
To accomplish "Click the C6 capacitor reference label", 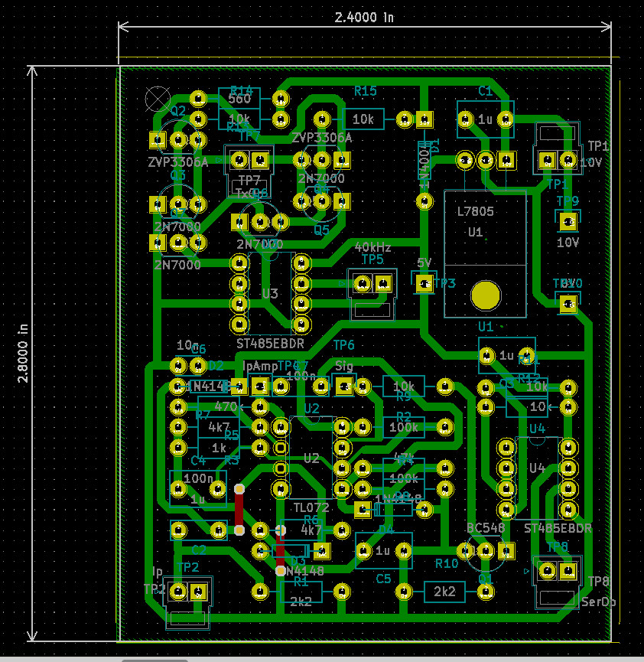I will click(198, 349).
